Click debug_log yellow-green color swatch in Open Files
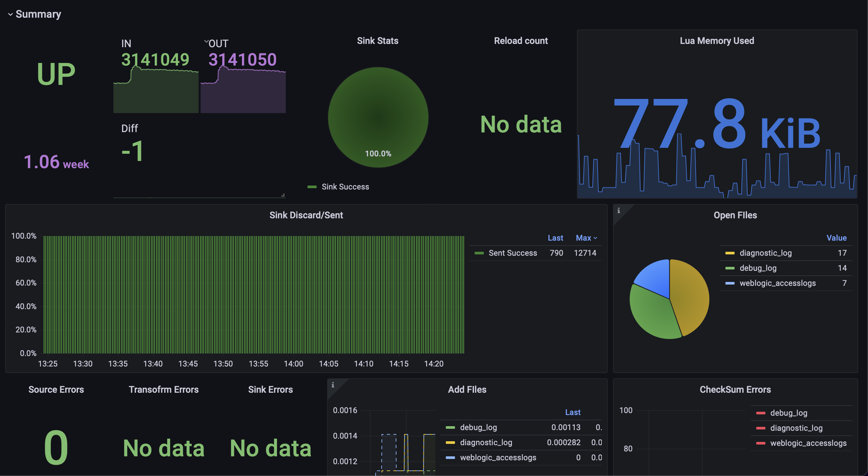Image resolution: width=868 pixels, height=476 pixels. [x=730, y=268]
